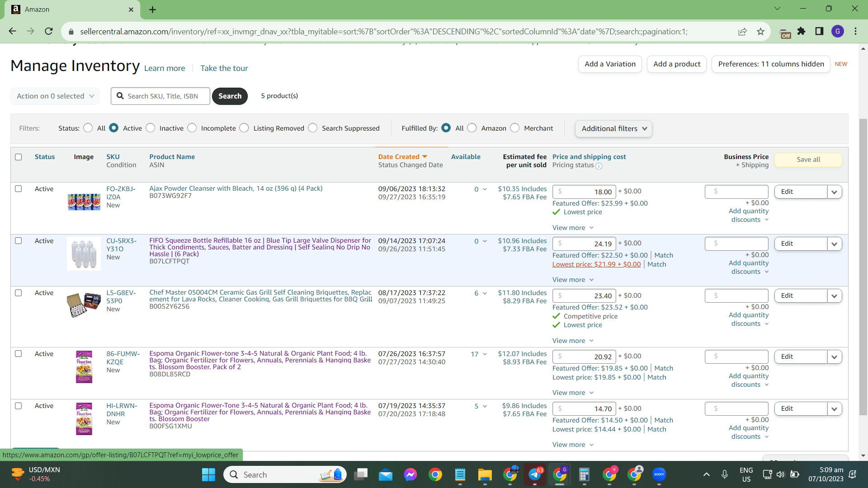
Task: Click the price field showing 18.00
Action: 584,192
